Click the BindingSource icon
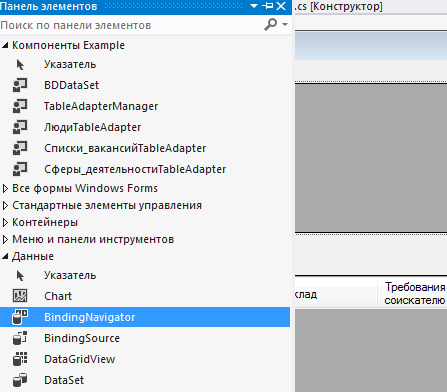The image size is (447, 392). (x=20, y=338)
